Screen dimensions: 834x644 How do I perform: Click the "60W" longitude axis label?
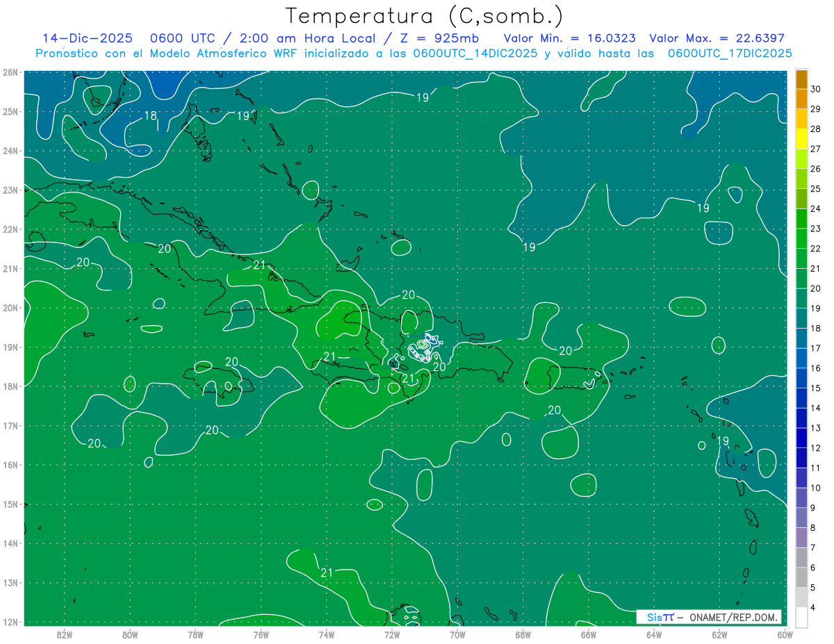point(785,634)
